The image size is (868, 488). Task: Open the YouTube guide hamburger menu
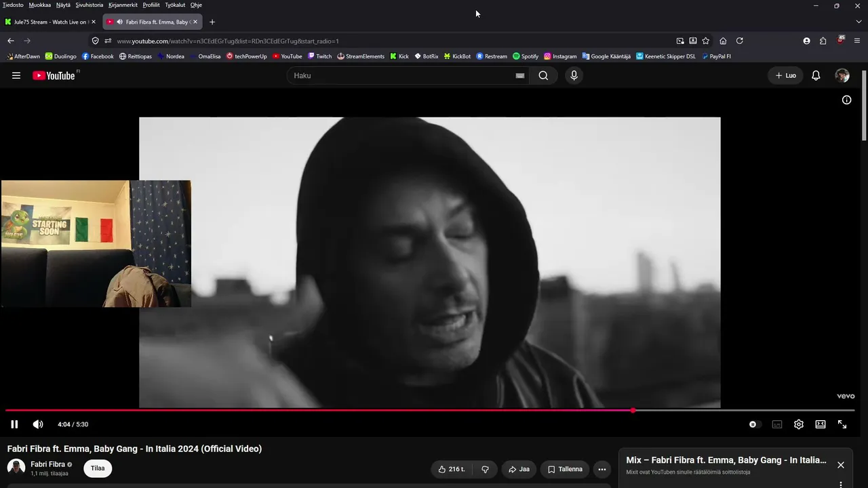click(16, 75)
